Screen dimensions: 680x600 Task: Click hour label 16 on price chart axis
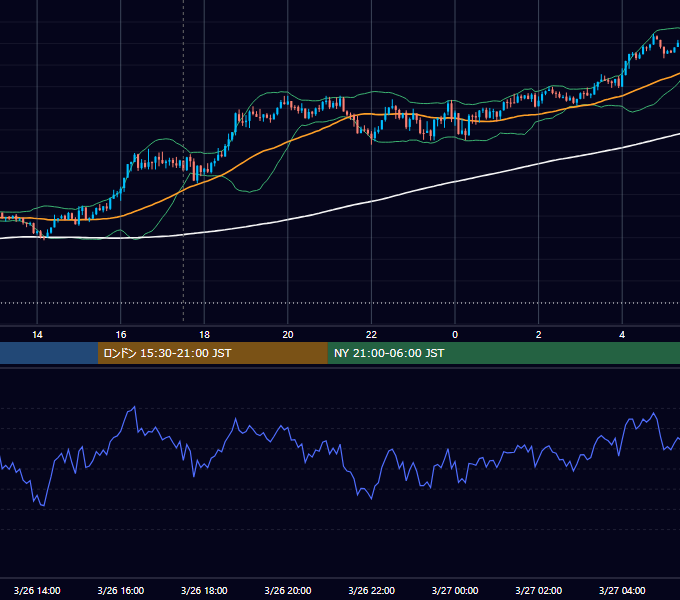point(121,335)
